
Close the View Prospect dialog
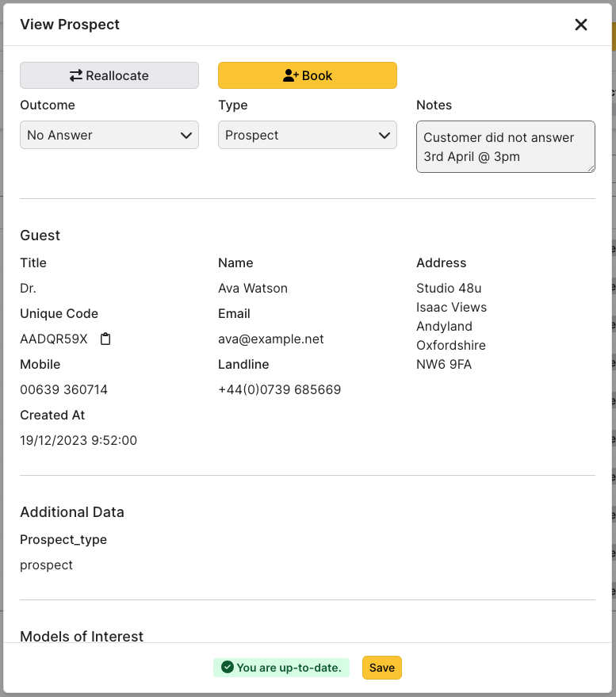tap(581, 25)
